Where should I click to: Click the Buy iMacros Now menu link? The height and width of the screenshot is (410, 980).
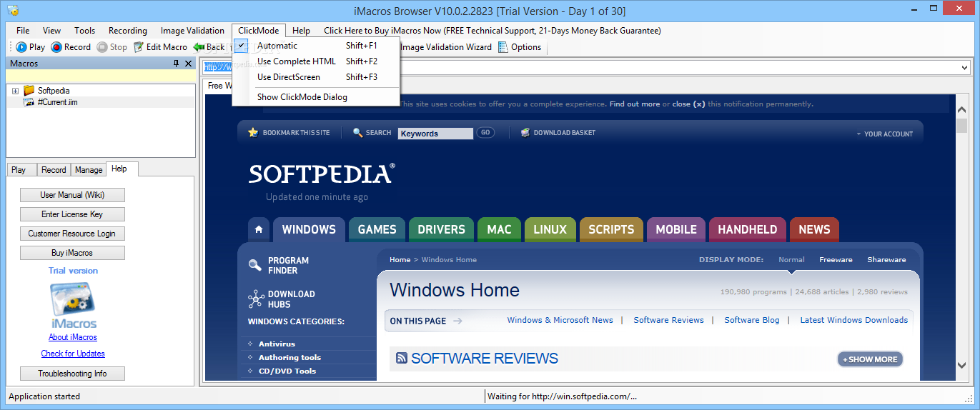pos(493,31)
